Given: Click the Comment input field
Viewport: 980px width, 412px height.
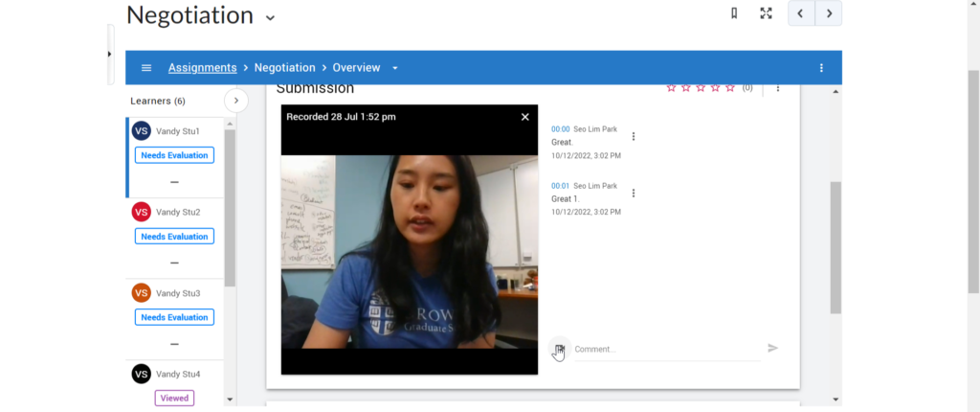Looking at the screenshot, I should point(665,350).
